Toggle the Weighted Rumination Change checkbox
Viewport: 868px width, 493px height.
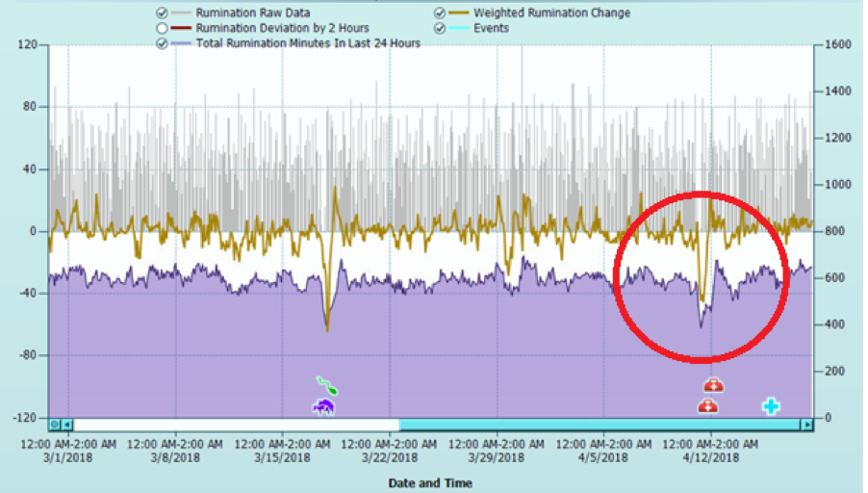(x=440, y=13)
